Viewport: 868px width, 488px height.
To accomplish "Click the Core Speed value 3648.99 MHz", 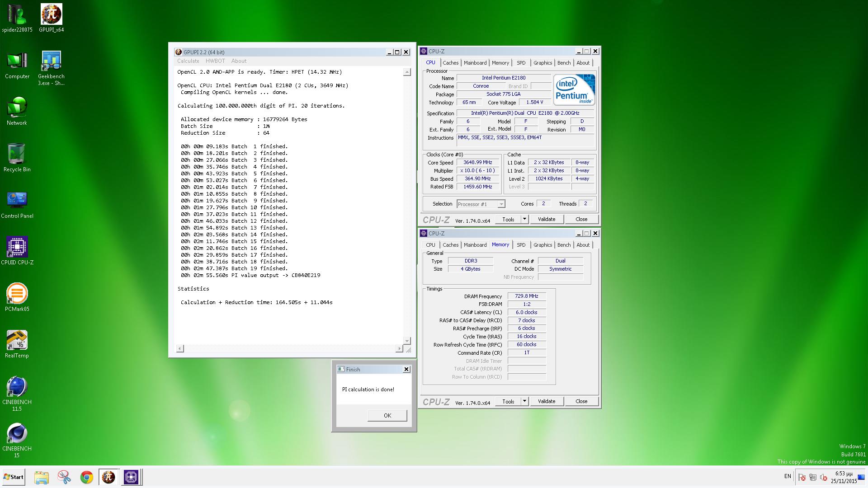I will point(478,162).
